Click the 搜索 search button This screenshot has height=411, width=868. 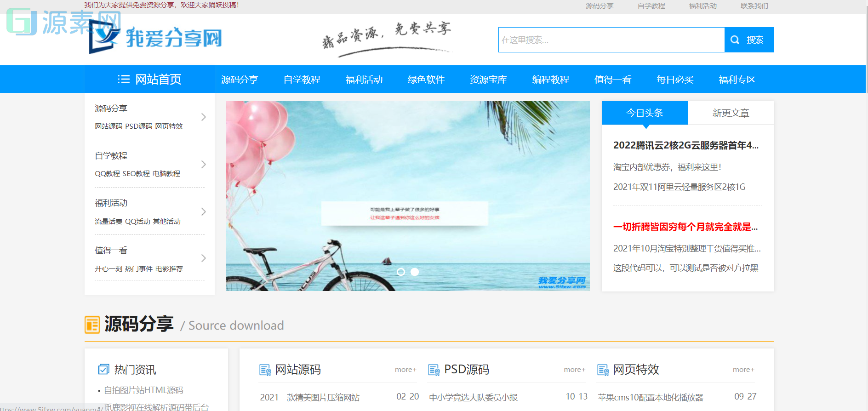(x=749, y=40)
